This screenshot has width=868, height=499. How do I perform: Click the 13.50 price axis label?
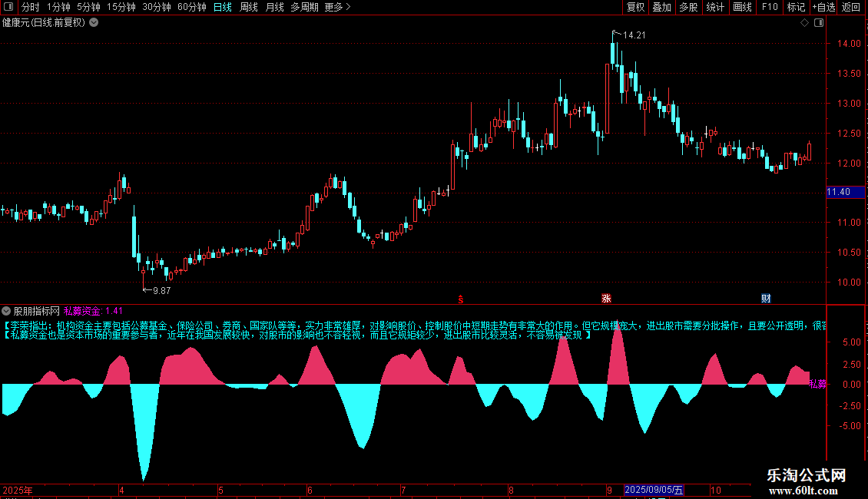point(849,74)
